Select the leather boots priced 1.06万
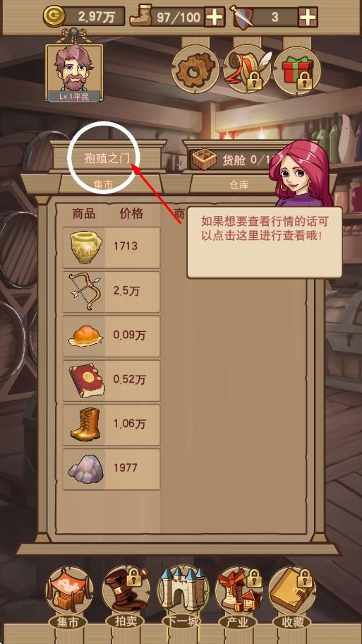Image resolution: width=362 pixels, height=644 pixels. 111,425
